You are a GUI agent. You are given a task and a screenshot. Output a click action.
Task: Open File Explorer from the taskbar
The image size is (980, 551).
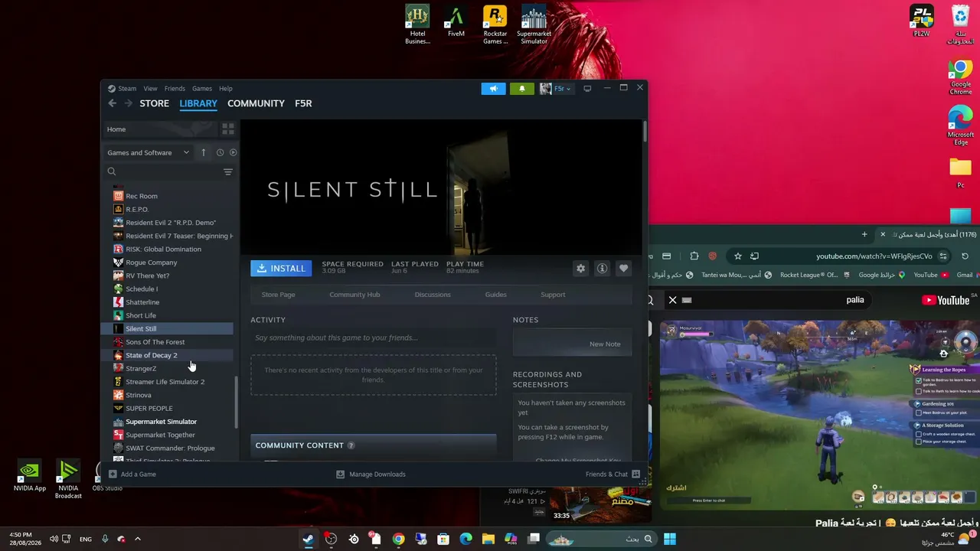488,539
